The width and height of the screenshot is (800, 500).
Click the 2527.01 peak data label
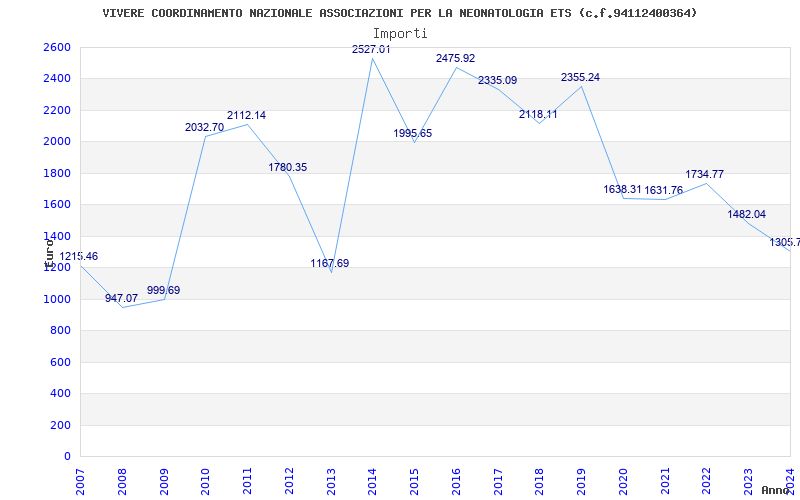tap(371, 49)
